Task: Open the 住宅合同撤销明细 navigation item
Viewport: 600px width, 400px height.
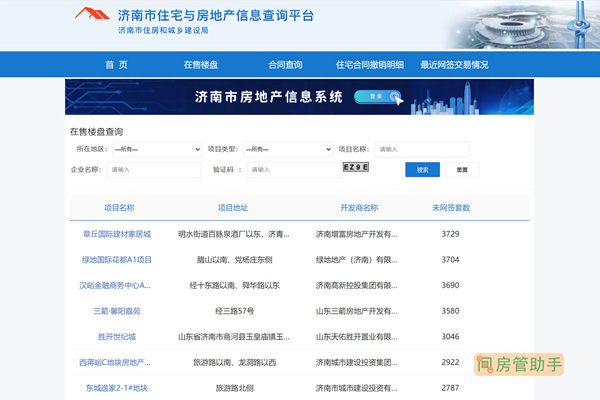Action: pos(370,65)
